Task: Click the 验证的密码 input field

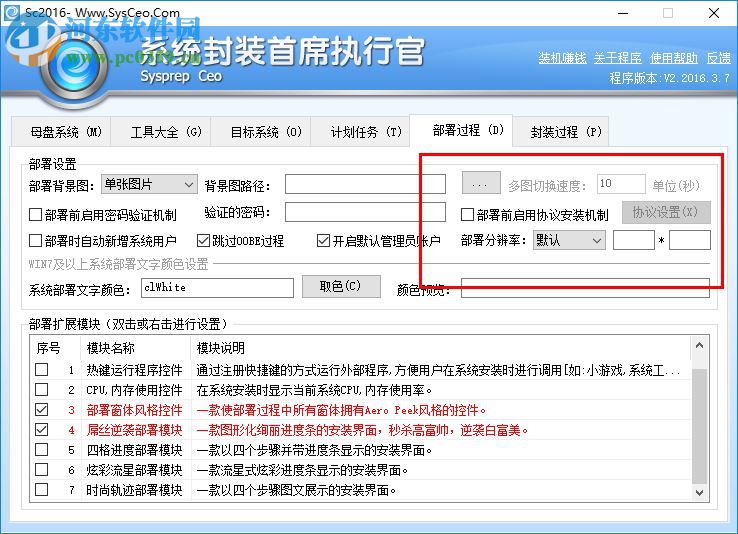Action: 365,212
